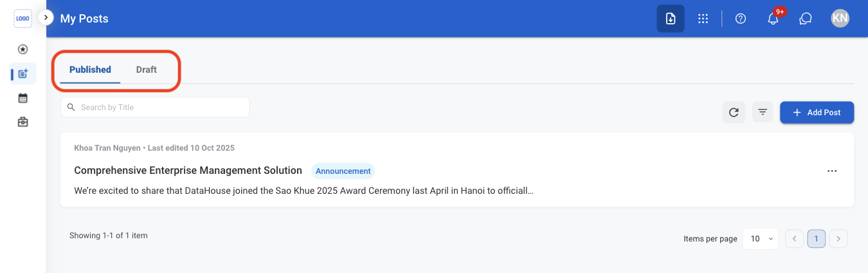Viewport: 868px width, 273px height.
Task: Open the briefcase icon in the sidebar
Action: (23, 122)
